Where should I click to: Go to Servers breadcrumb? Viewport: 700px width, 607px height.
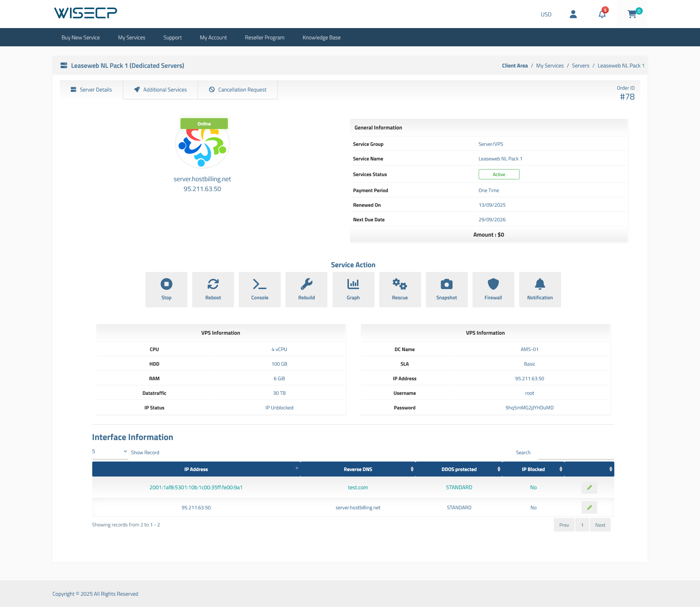point(580,66)
